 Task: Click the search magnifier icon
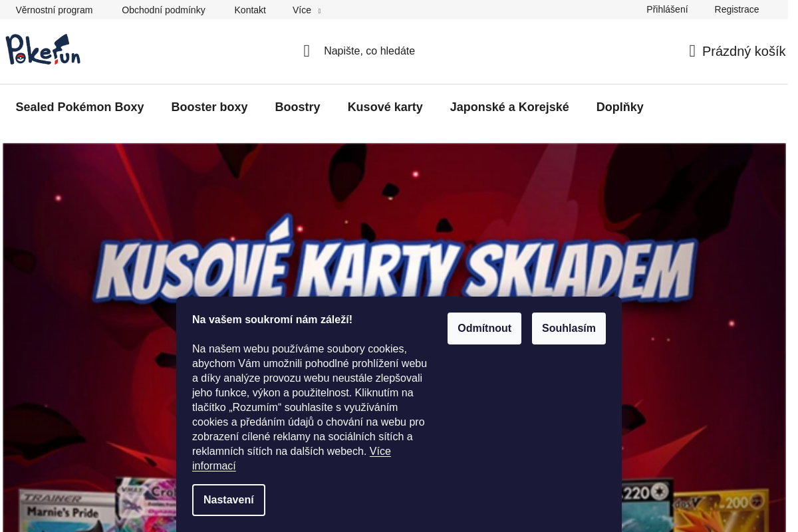(307, 51)
